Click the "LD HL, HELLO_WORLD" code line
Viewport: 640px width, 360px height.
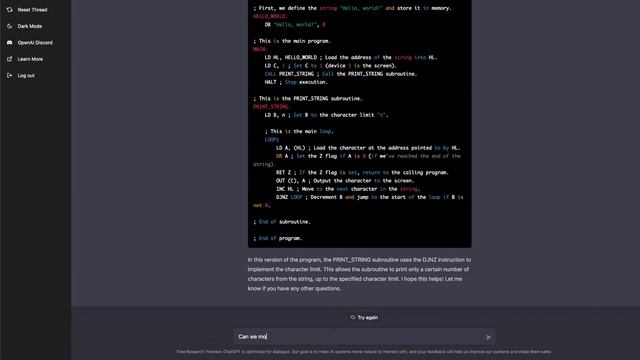coord(351,58)
